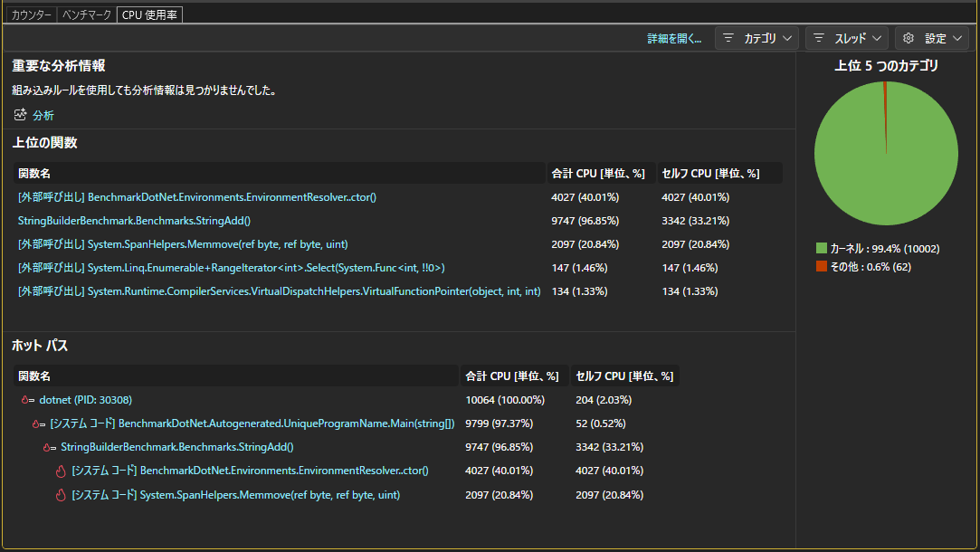Select the CPU 使用率 tab
980x552 pixels.
(149, 14)
